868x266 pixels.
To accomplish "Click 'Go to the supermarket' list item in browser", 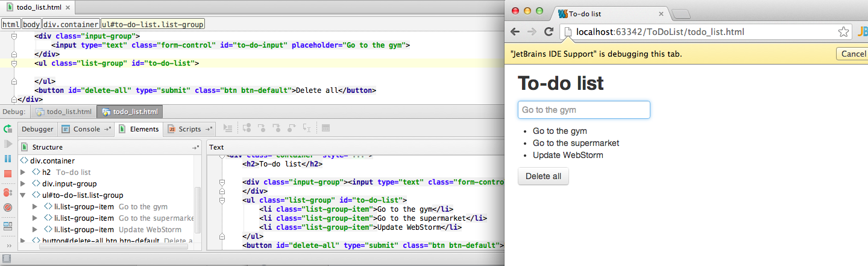I will (576, 143).
